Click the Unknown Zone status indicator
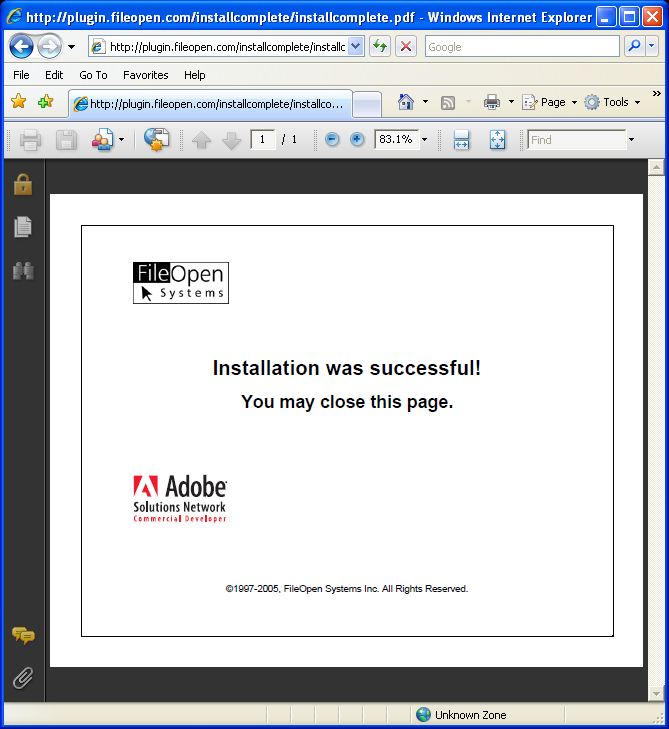Image resolution: width=669 pixels, height=729 pixels. (461, 715)
